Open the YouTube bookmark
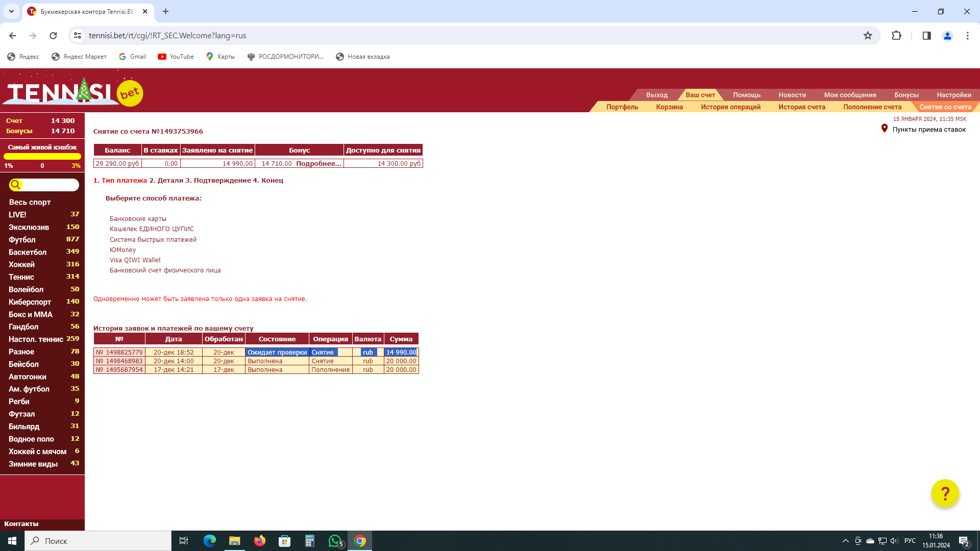 (x=176, y=57)
